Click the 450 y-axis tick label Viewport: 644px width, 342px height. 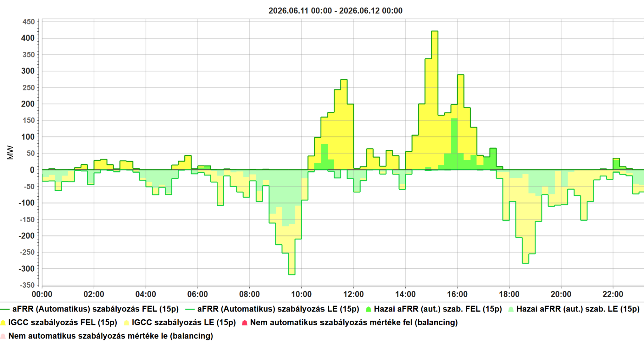coord(29,22)
